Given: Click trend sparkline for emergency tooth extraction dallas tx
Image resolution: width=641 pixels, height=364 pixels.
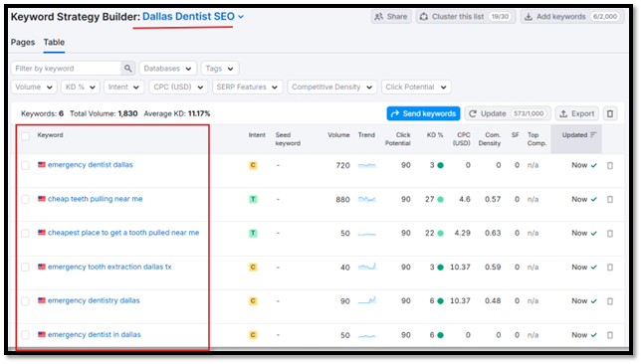Looking at the screenshot, I should coord(366,267).
